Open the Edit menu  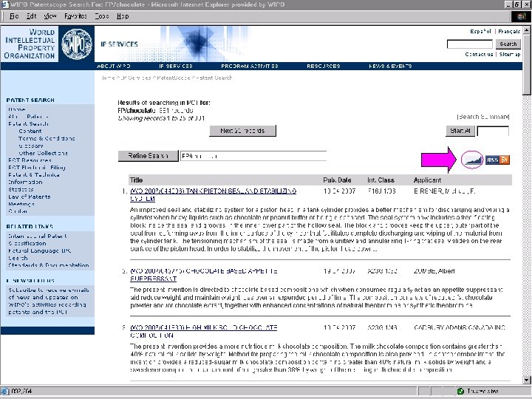pyautogui.click(x=31, y=16)
